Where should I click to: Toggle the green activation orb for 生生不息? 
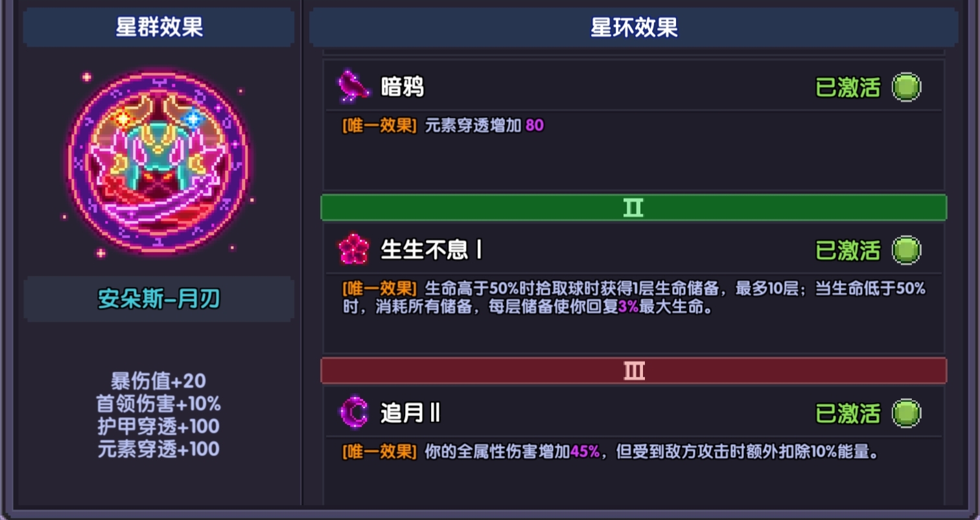click(906, 249)
